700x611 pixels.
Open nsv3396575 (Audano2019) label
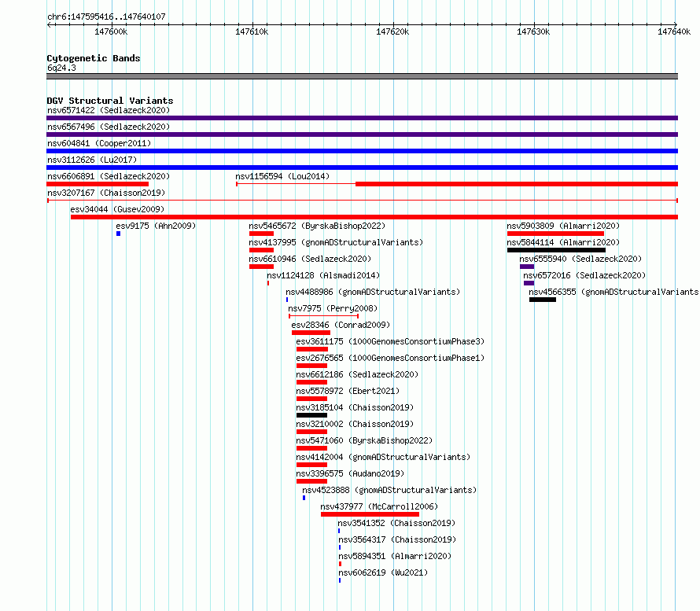pos(350,473)
